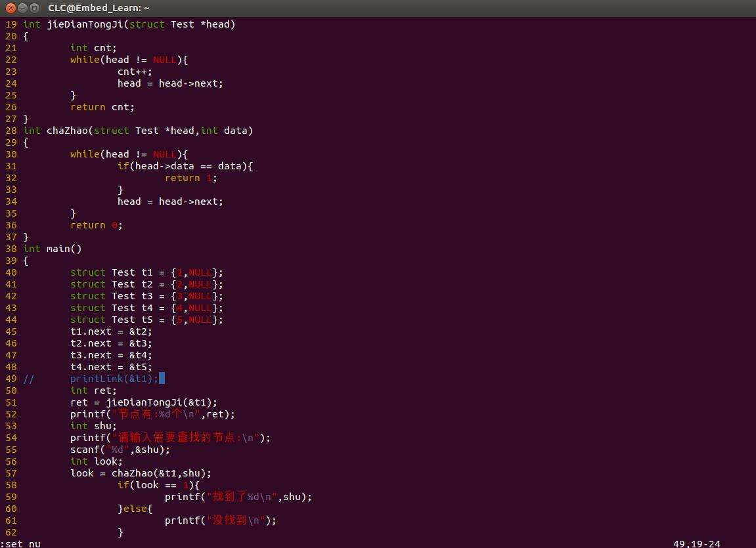Minimize the terminal window
756x548 pixels.
23,8
